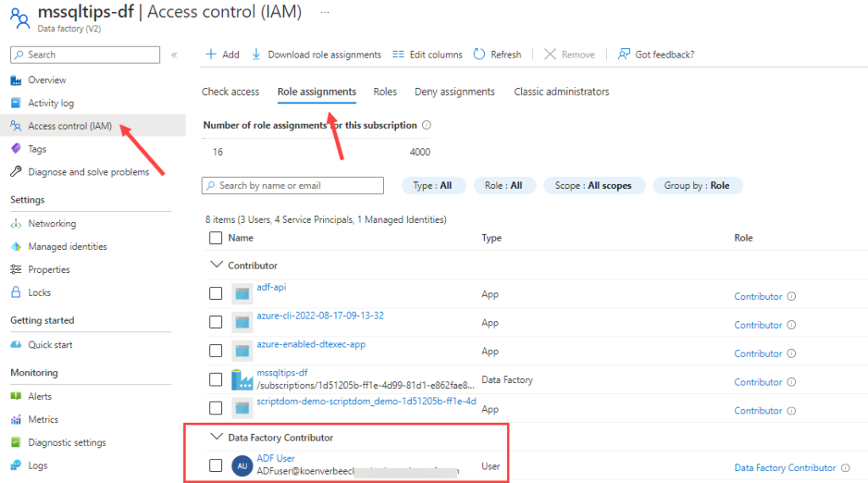
Task: Open the azure-enabled-dtexec-app link
Action: coord(311,344)
